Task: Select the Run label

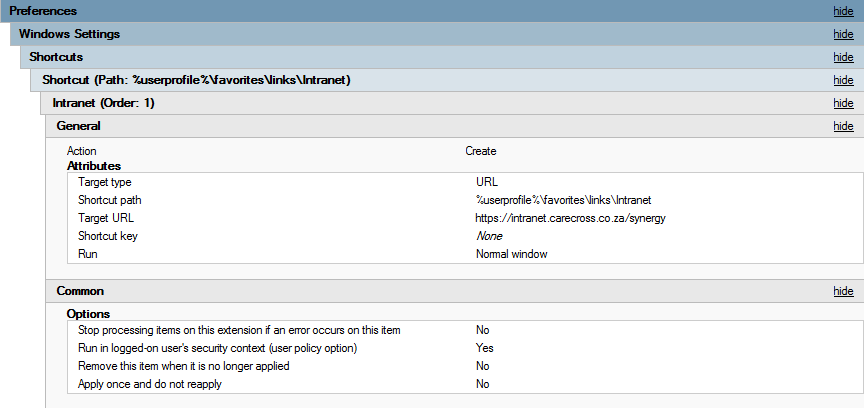Action: click(88, 254)
